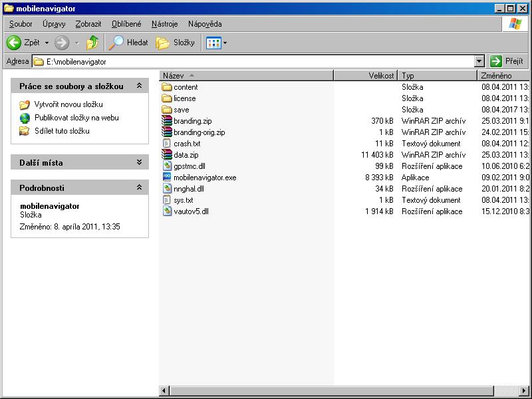Click the horizontal scrollbar left arrow
Image resolution: width=532 pixels, height=399 pixels.
tap(164, 390)
